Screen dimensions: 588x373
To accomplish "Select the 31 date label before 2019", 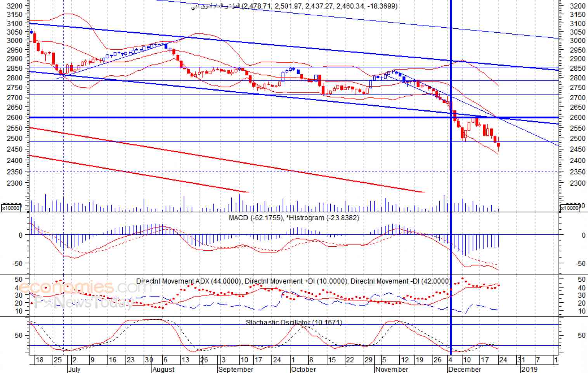I will click(x=522, y=360).
